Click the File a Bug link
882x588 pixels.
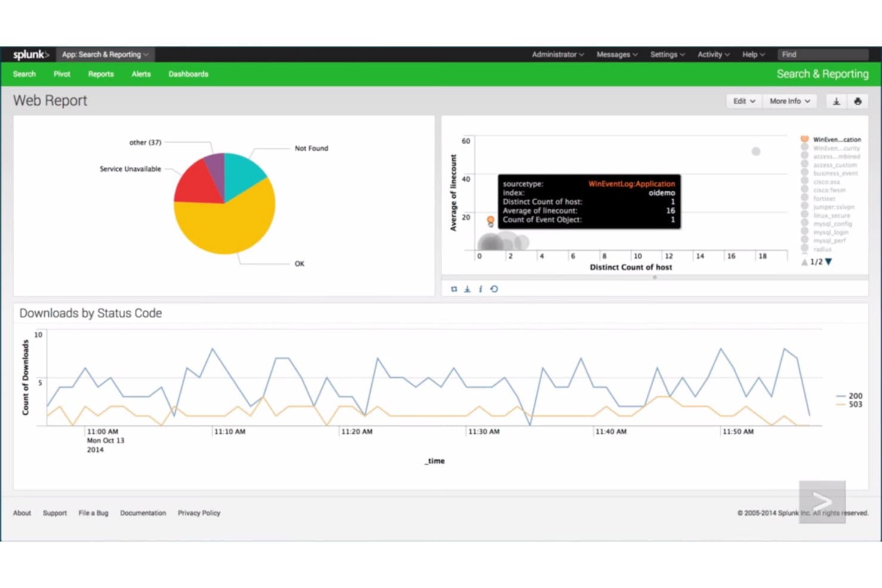(94, 513)
